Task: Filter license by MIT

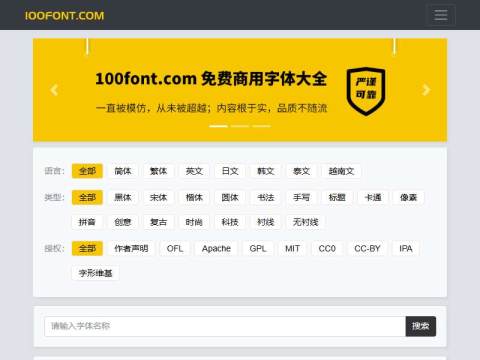Action: click(x=292, y=248)
